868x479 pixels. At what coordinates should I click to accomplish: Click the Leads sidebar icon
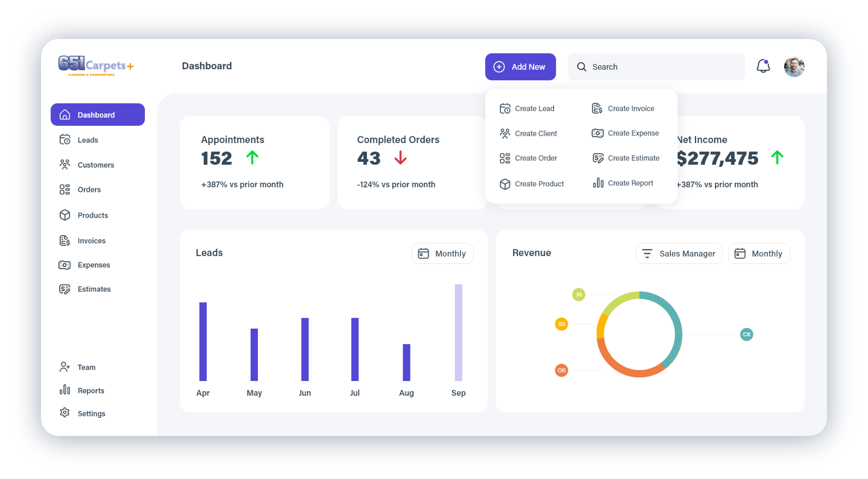[65, 139]
